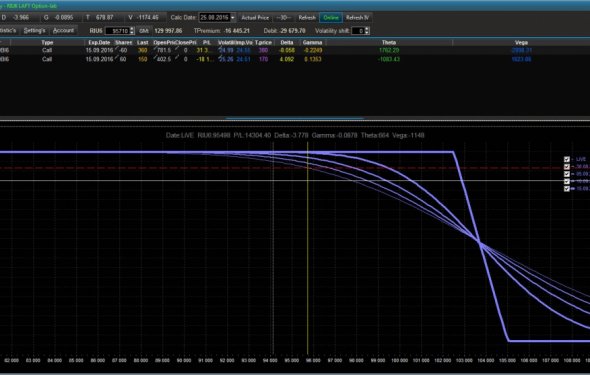Sort by the Theta column header

coord(389,43)
